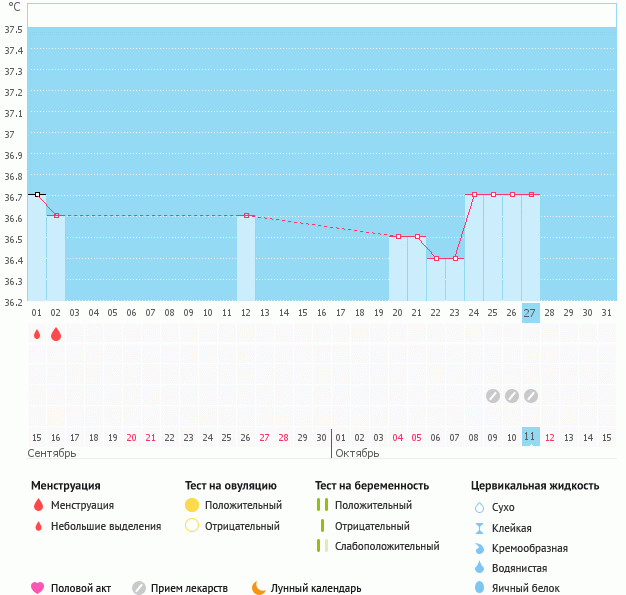Click the sticky cervical fluid hourglass icon
Viewport: 626px width, 595px height.
tap(479, 527)
